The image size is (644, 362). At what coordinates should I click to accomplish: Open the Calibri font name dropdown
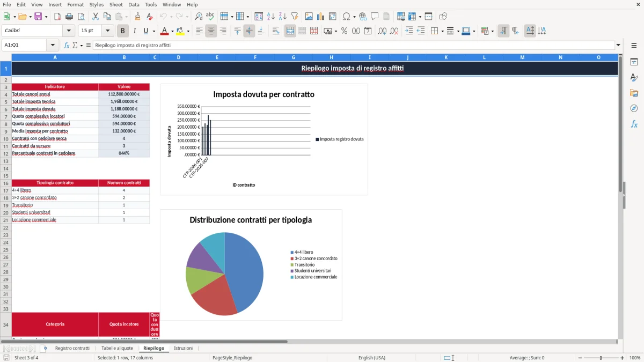69,31
